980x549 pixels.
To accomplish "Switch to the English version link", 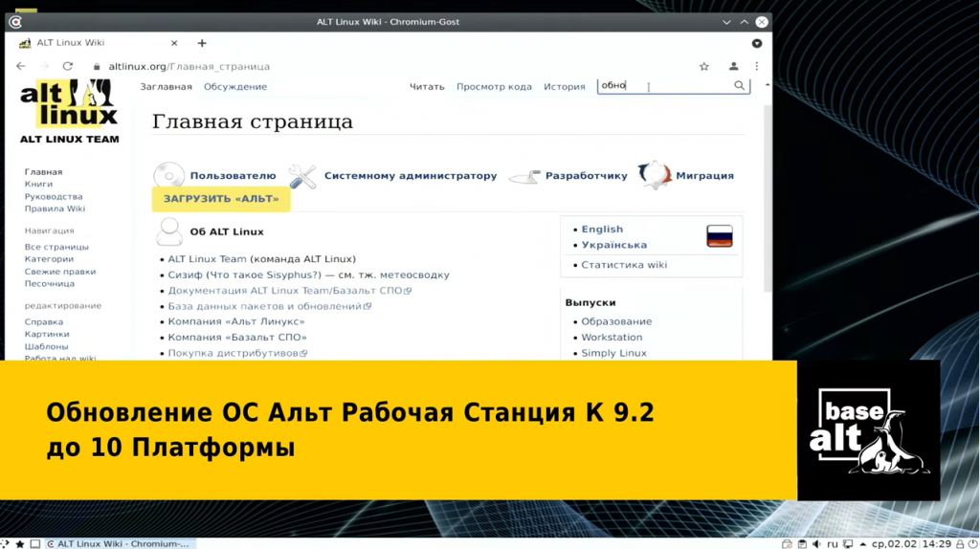I will pos(602,230).
